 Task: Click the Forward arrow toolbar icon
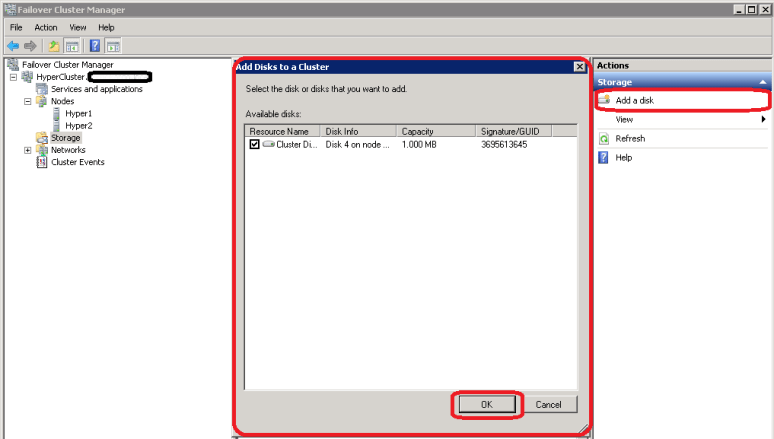(31, 46)
